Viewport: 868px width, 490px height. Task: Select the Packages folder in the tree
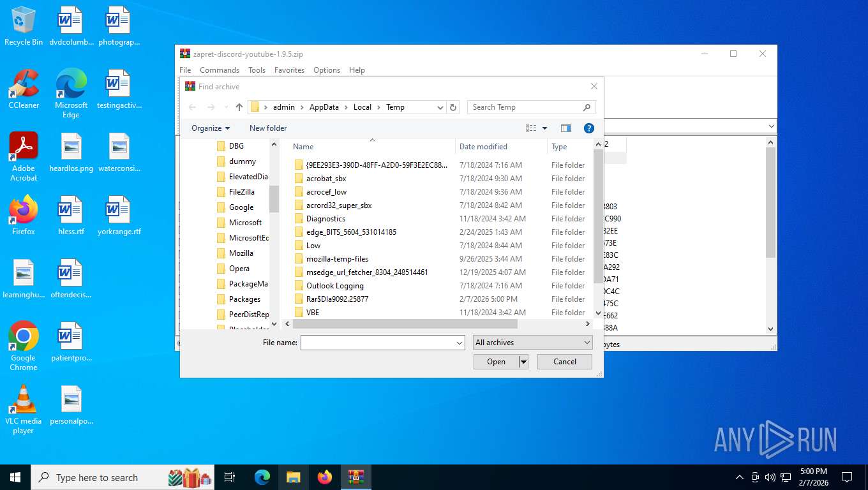click(x=245, y=299)
